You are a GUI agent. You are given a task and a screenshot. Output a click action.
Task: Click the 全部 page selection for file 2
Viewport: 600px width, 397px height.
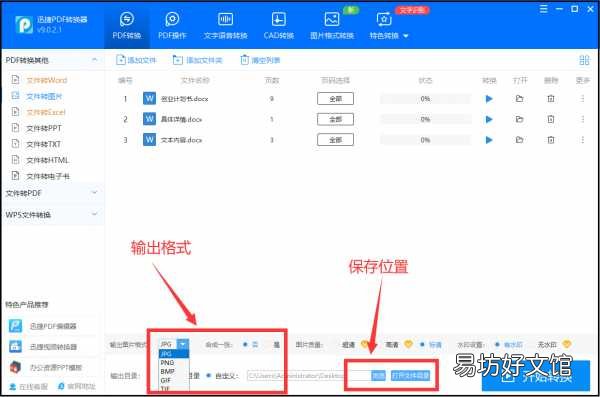coord(335,119)
